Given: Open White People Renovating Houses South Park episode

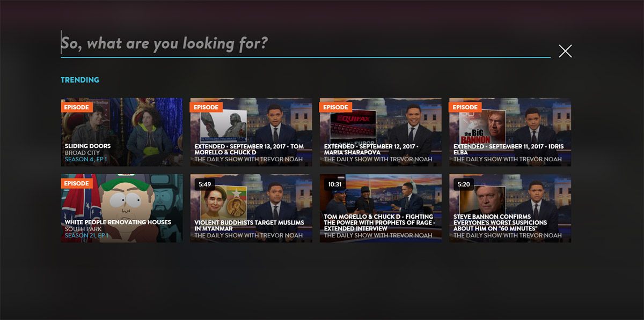Looking at the screenshot, I should 121,208.
